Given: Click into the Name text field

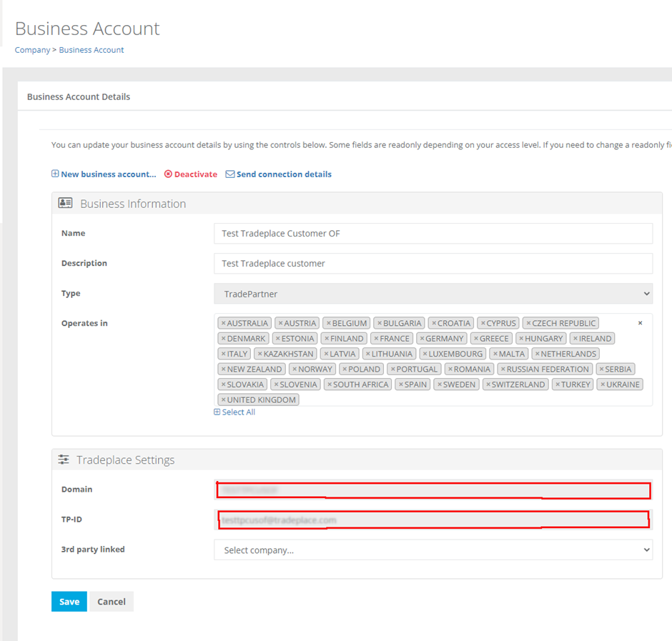Looking at the screenshot, I should tap(433, 234).
